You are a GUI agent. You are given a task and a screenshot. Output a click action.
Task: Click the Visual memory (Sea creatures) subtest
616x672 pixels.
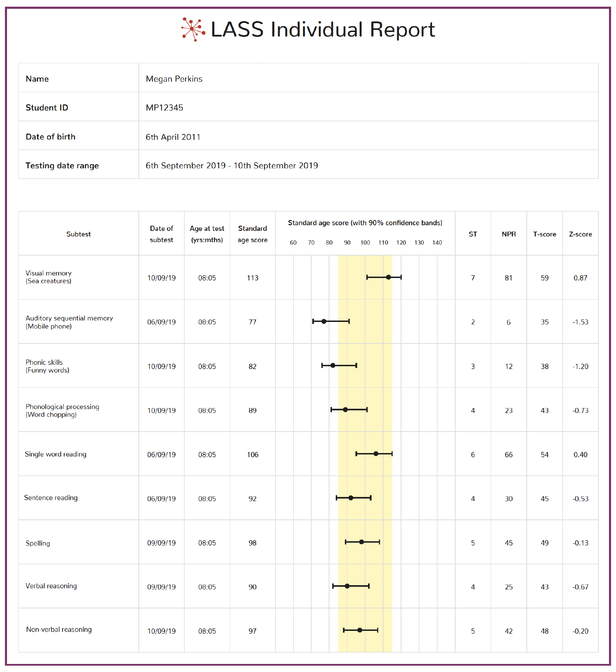pos(48,277)
